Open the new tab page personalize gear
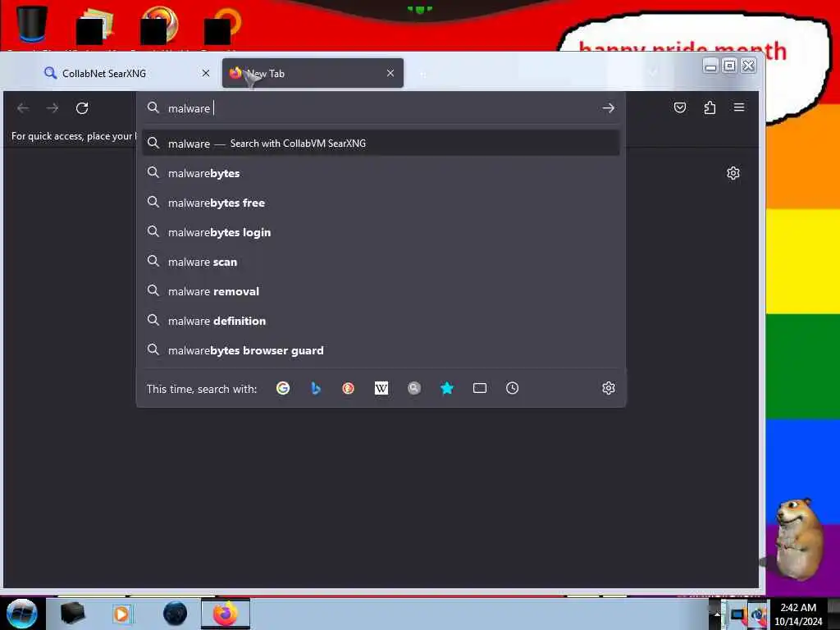Image resolution: width=840 pixels, height=630 pixels. [733, 173]
